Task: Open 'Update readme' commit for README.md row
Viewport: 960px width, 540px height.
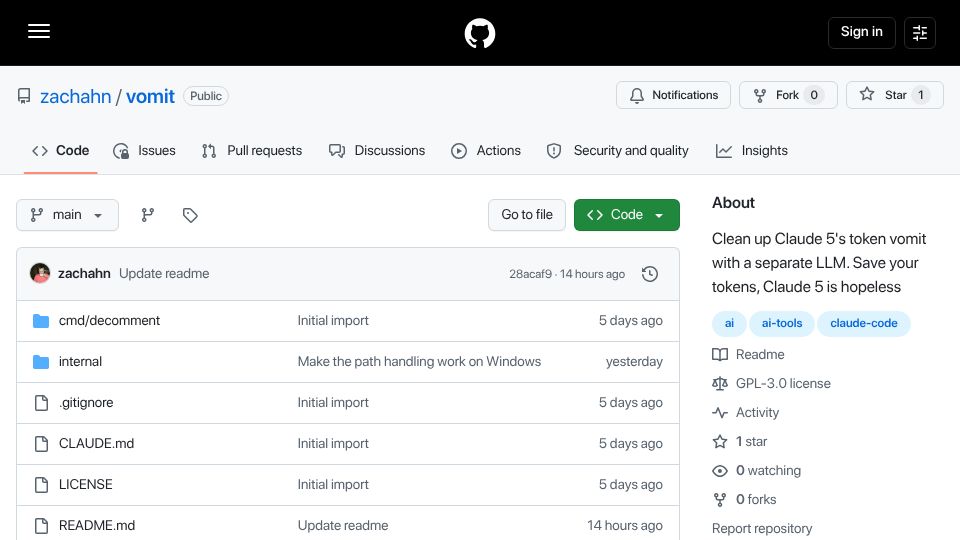Action: pos(343,526)
